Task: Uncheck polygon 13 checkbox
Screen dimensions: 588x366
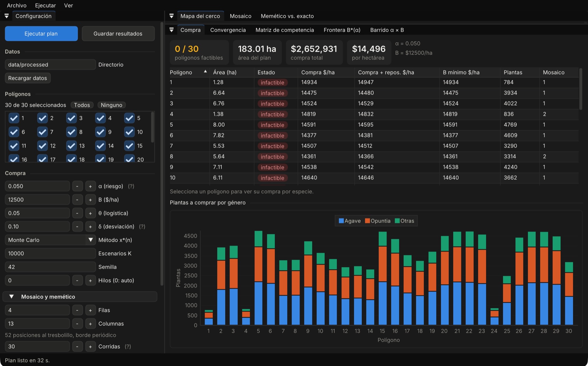Action: click(71, 146)
